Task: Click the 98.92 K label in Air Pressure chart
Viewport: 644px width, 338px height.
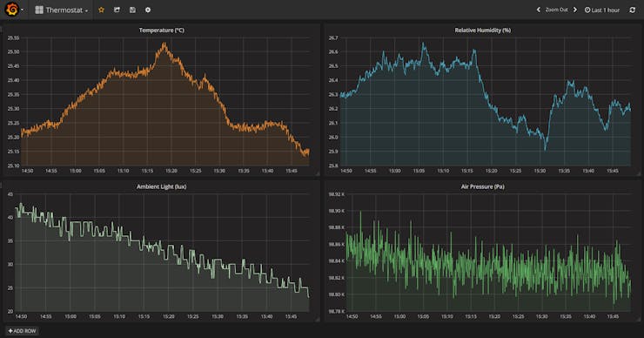Action: click(x=337, y=194)
